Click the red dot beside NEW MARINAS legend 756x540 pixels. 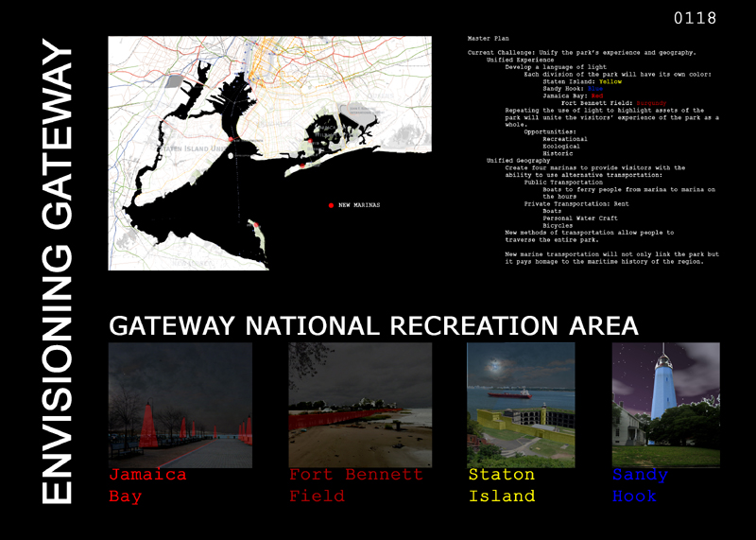tap(332, 205)
